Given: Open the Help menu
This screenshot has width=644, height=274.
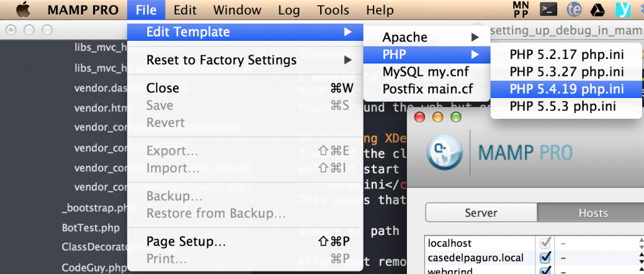Looking at the screenshot, I should [x=380, y=10].
